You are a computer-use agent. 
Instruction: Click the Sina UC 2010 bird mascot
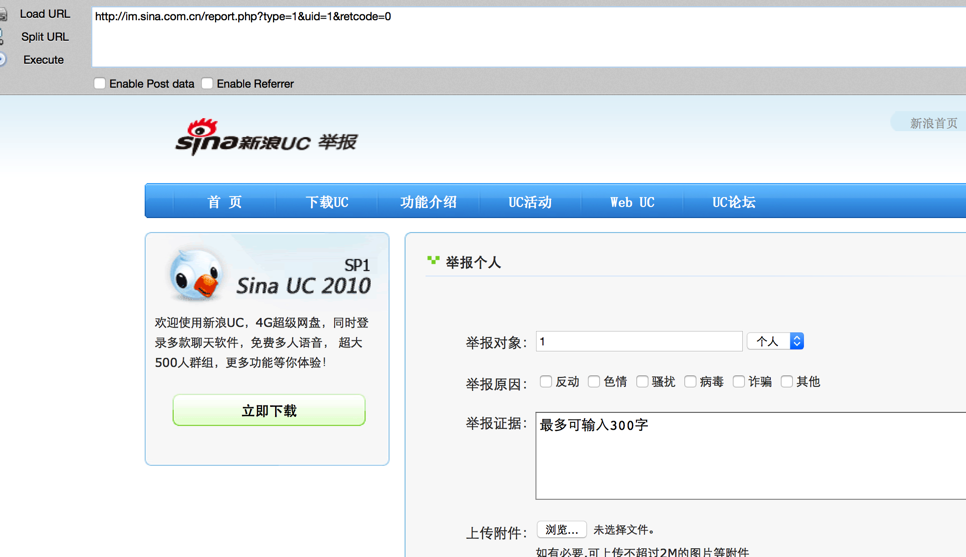(196, 275)
